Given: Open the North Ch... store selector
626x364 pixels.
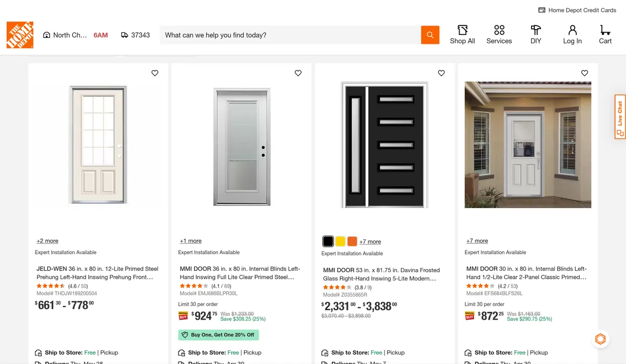Looking at the screenshot, I should pyautogui.click(x=65, y=35).
